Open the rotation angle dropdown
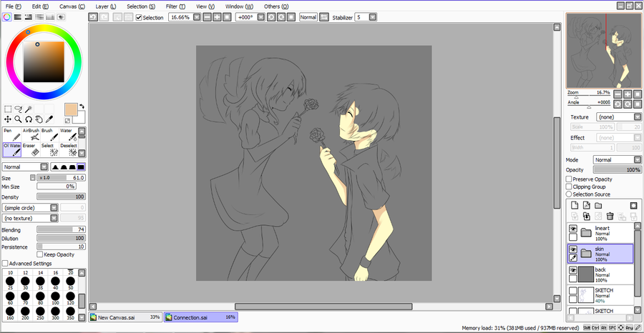The width and height of the screenshot is (644, 333). (x=261, y=17)
